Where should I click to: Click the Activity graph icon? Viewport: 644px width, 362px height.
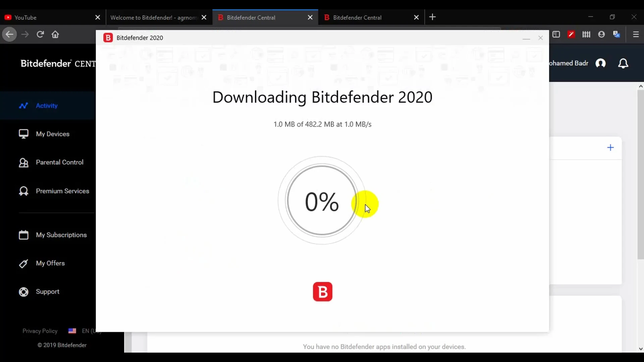pyautogui.click(x=23, y=106)
